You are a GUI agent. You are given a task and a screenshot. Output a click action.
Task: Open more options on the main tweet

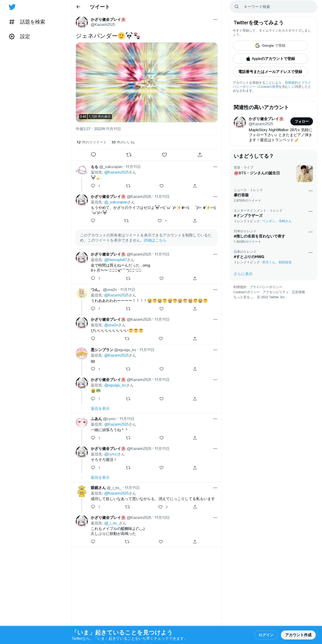tap(215, 20)
